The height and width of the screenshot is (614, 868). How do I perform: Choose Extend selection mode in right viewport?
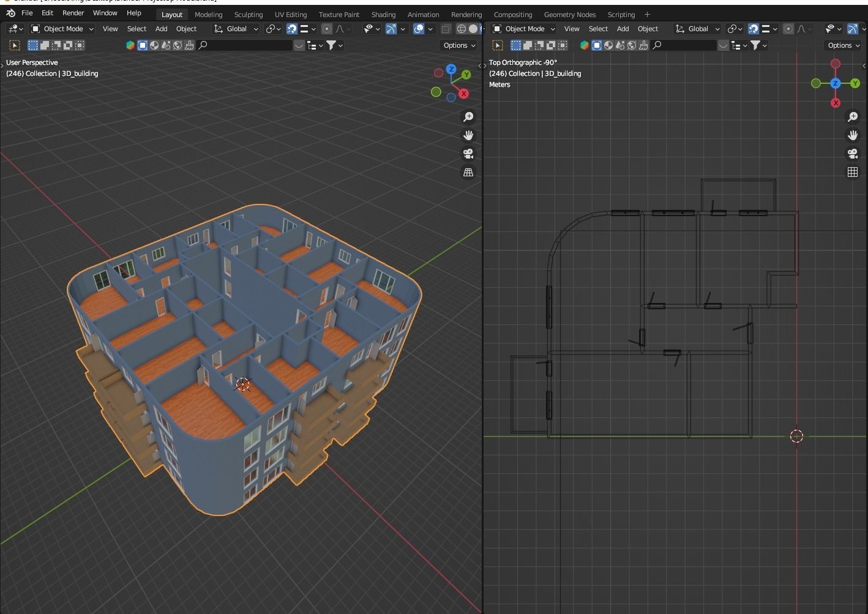tap(528, 45)
